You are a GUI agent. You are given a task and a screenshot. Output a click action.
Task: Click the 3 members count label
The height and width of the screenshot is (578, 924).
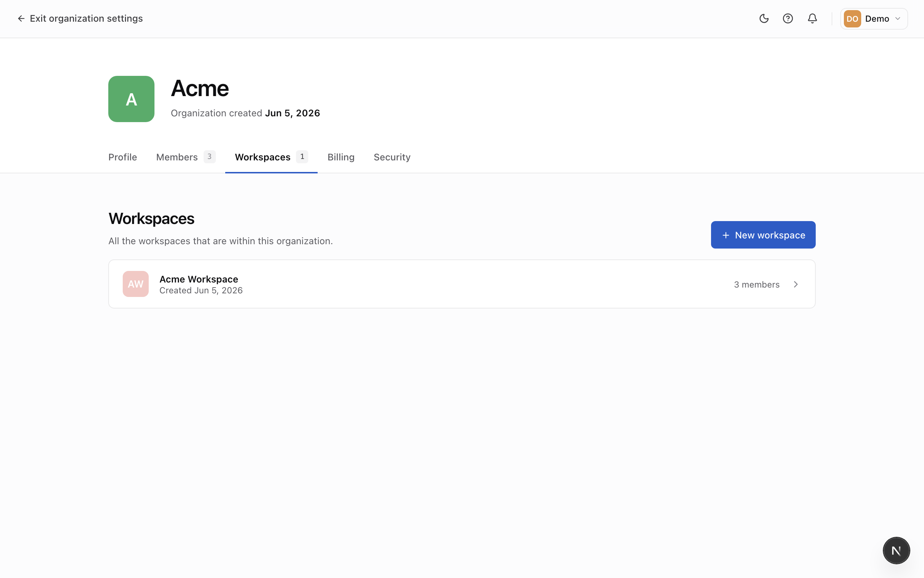click(x=757, y=284)
